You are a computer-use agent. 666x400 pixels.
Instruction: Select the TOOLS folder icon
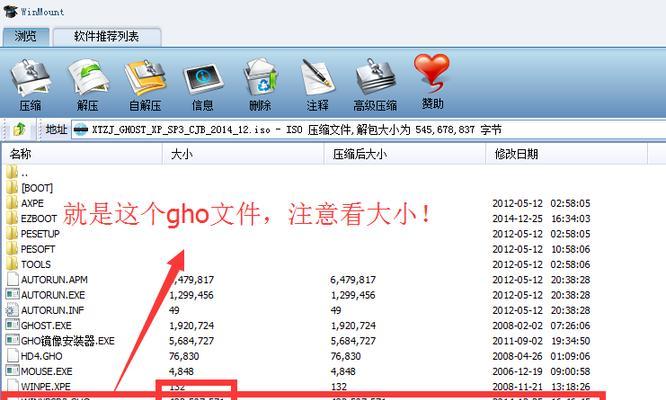(x=12, y=264)
